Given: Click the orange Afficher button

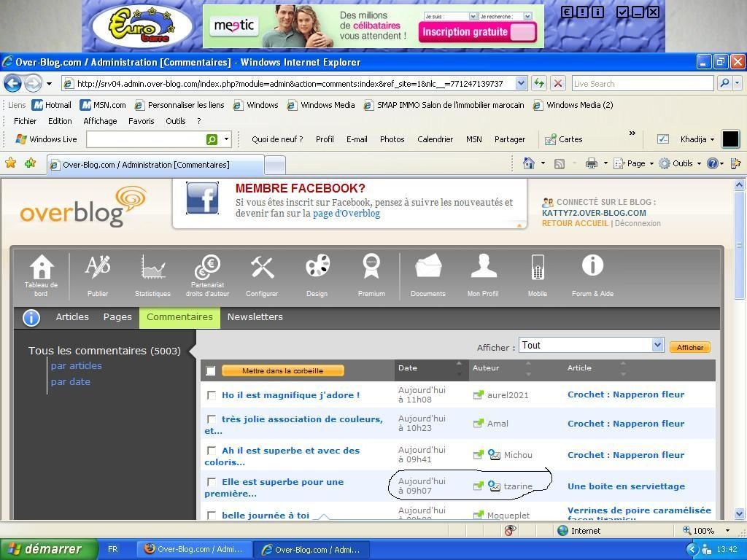Looking at the screenshot, I should click(x=690, y=347).
